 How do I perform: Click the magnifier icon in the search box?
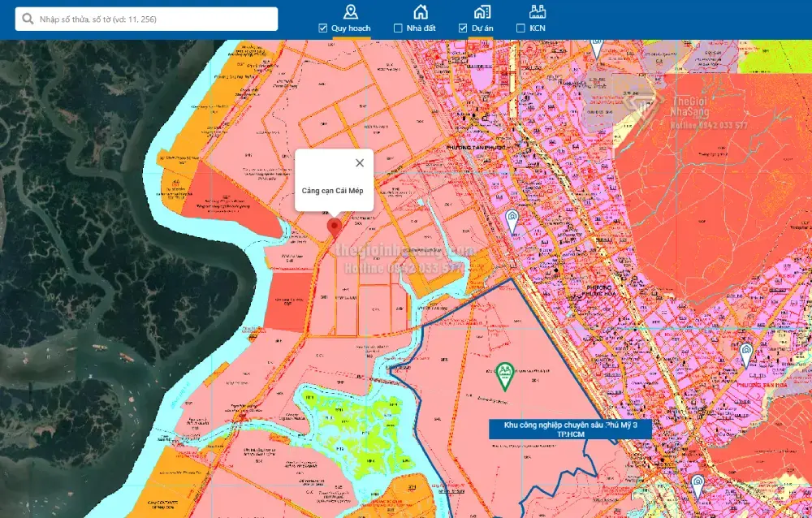(28, 19)
